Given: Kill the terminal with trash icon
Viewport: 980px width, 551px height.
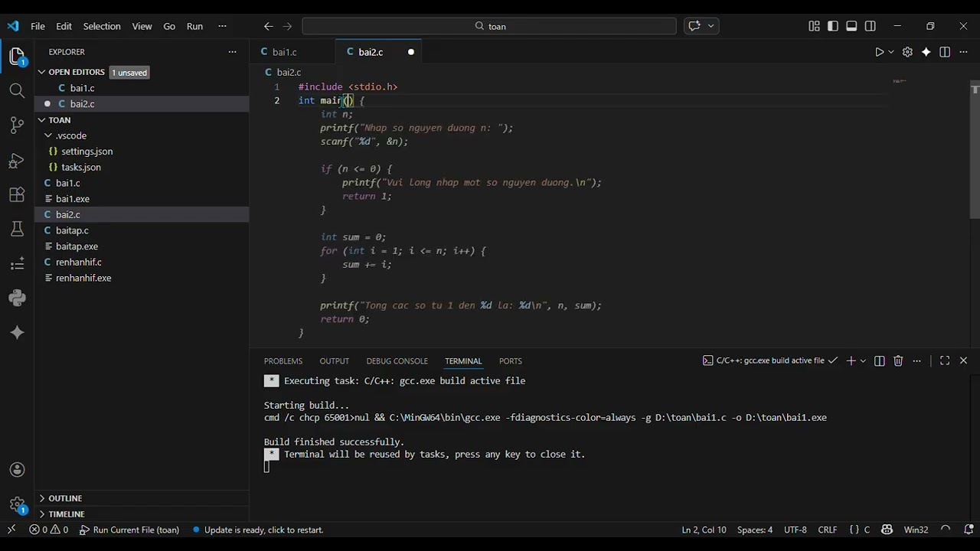Looking at the screenshot, I should point(898,360).
